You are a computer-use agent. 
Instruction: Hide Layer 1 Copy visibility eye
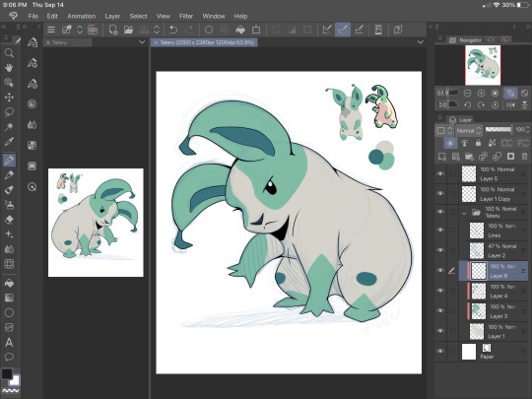click(440, 193)
